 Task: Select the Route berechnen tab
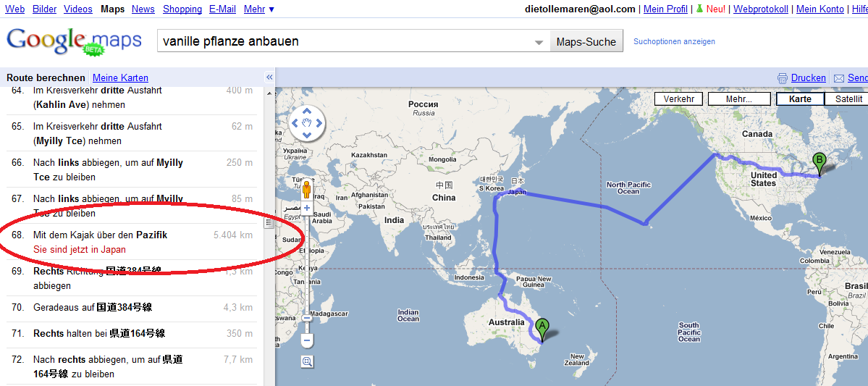pyautogui.click(x=46, y=77)
